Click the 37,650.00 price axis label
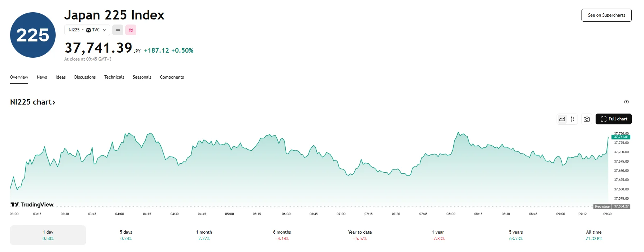The image size is (644, 252). pyautogui.click(x=621, y=171)
